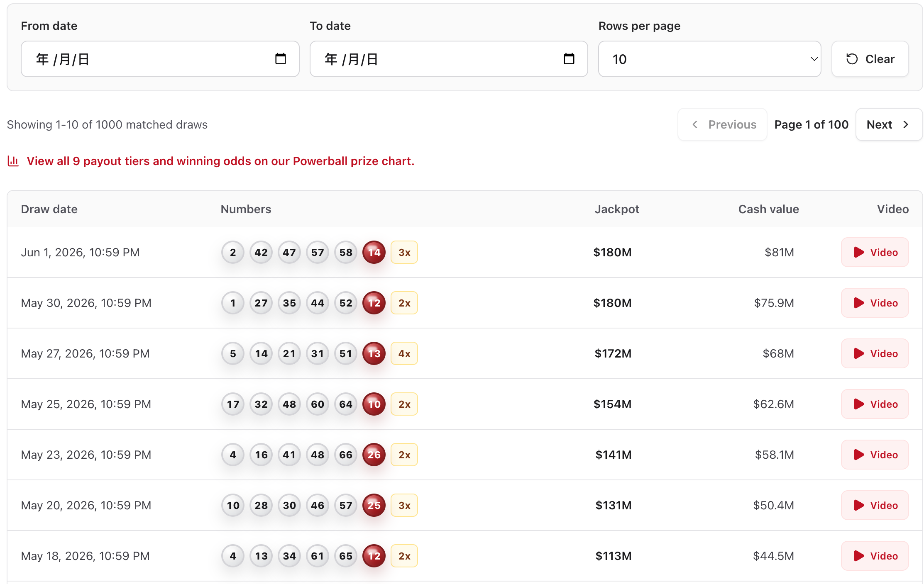
Task: Click the Draw date column header
Action: coord(49,209)
